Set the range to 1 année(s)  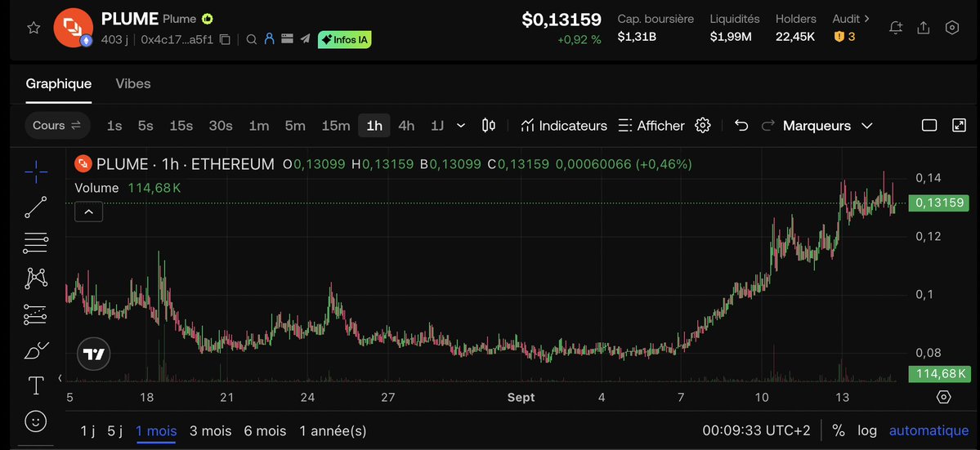(x=333, y=431)
